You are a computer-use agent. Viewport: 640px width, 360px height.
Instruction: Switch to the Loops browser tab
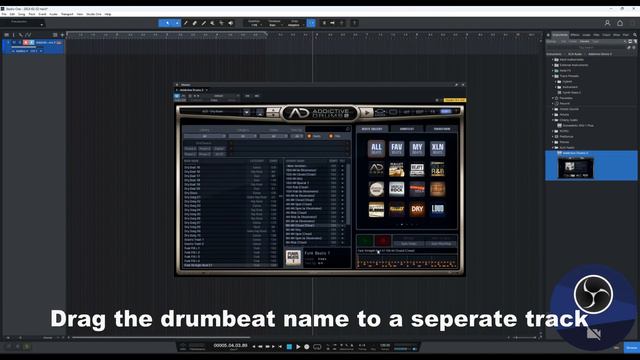(586, 35)
